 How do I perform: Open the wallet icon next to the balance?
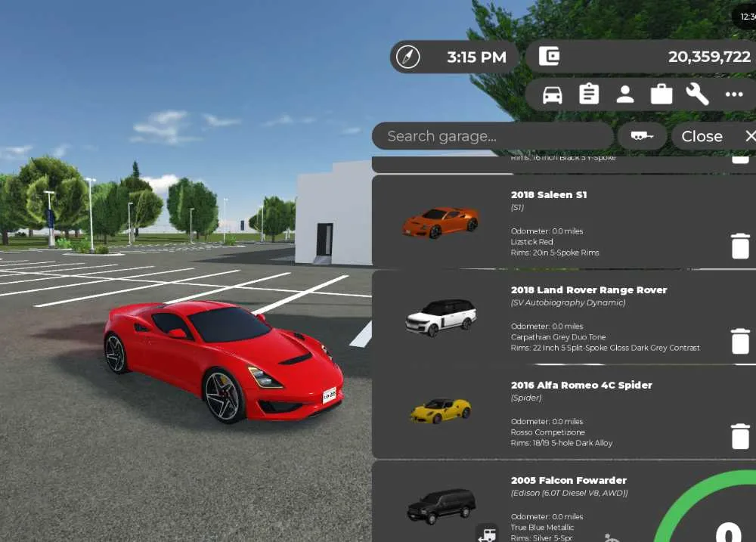point(549,57)
